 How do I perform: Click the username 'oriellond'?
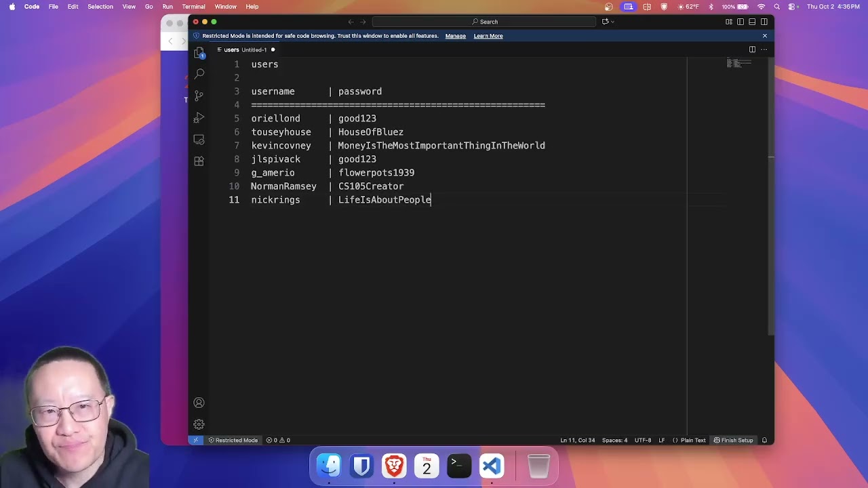tap(275, 119)
